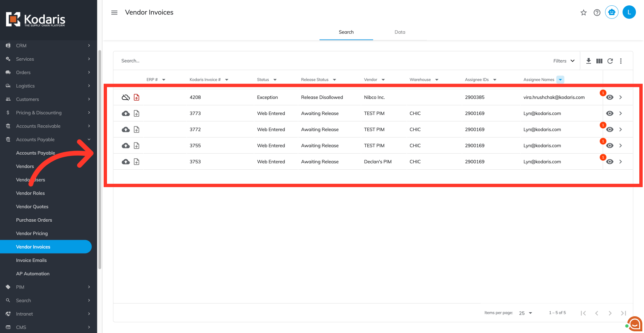
Task: Open the user profile avatar L
Action: click(629, 12)
